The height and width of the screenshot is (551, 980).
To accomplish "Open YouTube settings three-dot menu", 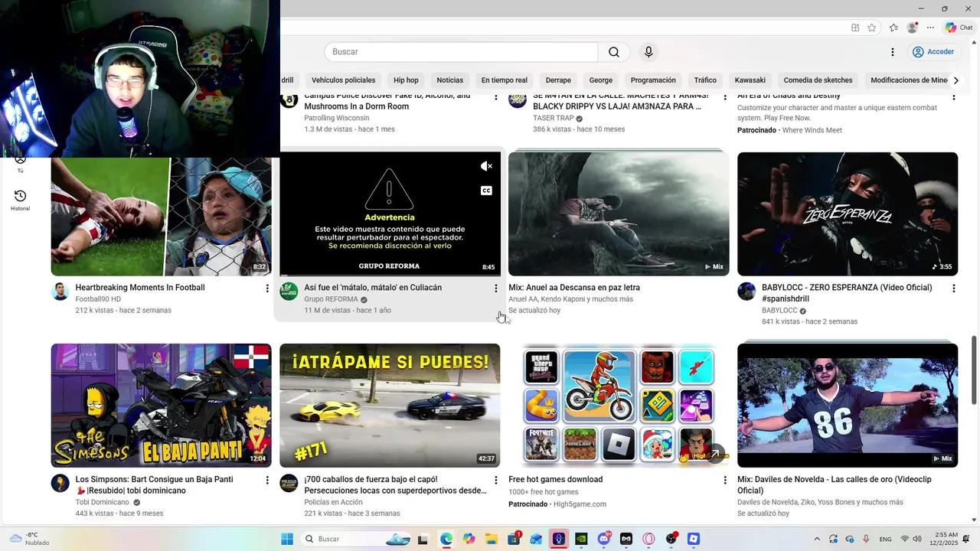I will (892, 52).
